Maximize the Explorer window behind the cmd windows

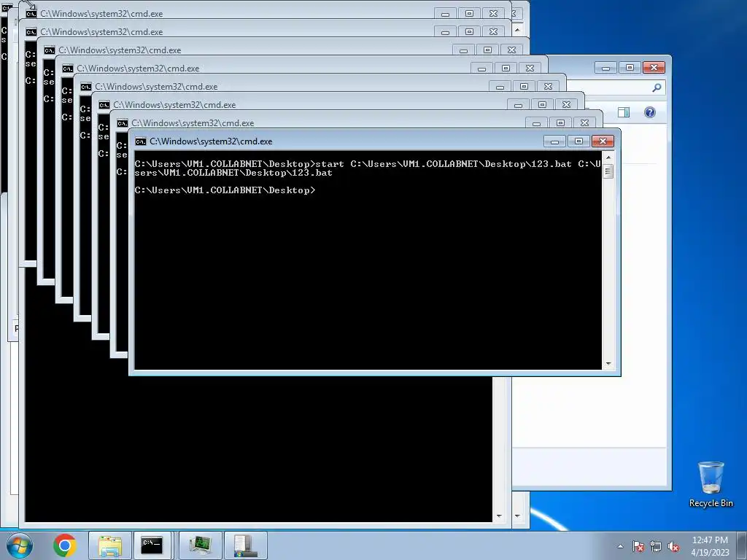point(630,68)
